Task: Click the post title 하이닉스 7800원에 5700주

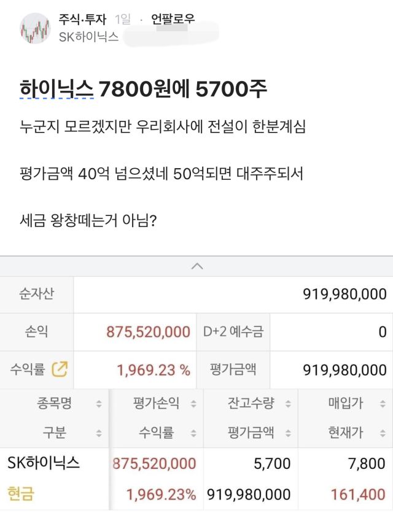Action: [144, 90]
